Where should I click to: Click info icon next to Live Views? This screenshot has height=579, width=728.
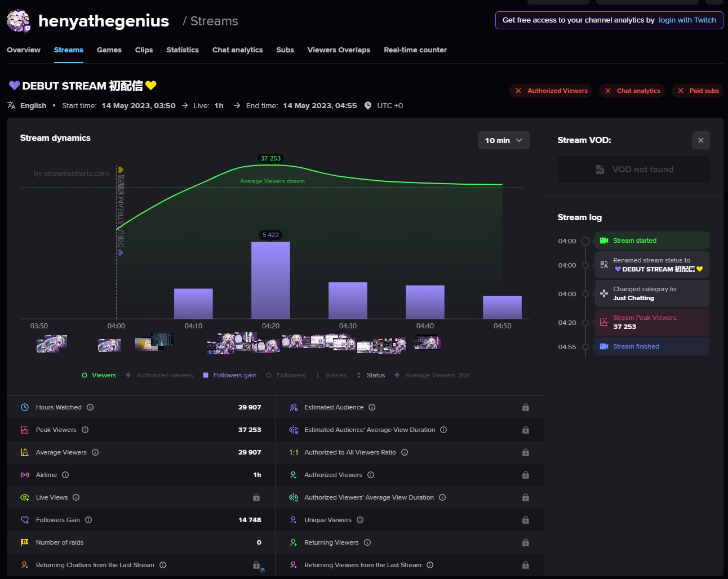pyautogui.click(x=76, y=497)
